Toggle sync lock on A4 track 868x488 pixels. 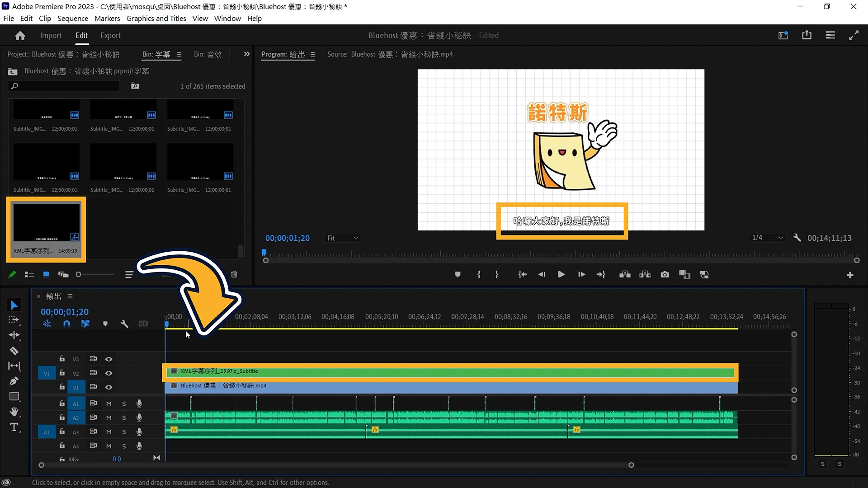click(94, 446)
